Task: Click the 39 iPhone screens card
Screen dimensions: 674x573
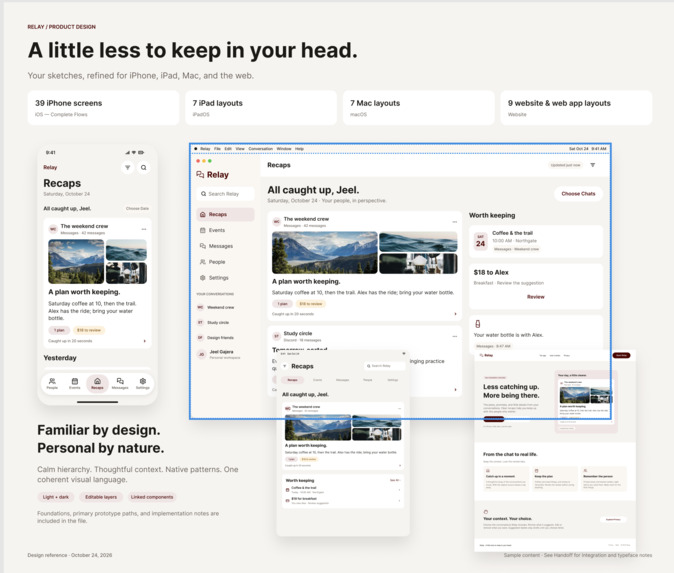Action: 103,108
